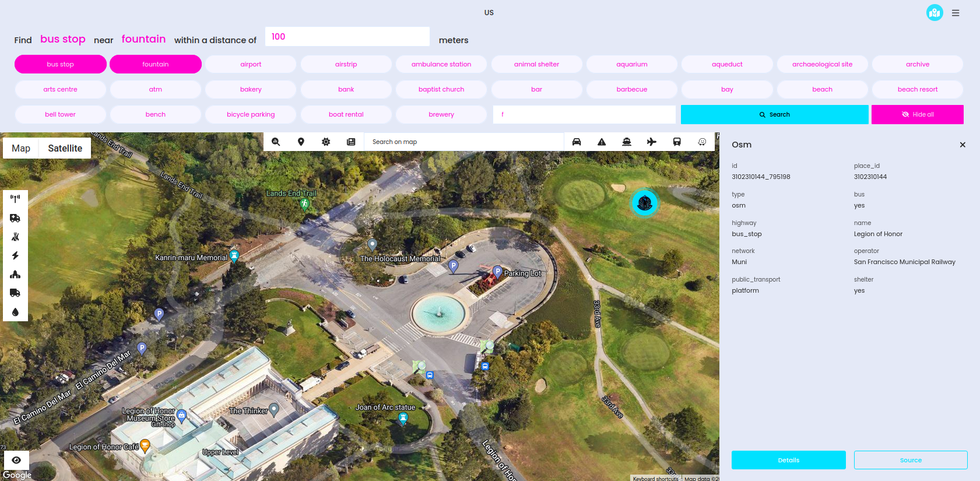Open Keyboard shortcuts link on map
The height and width of the screenshot is (481, 980).
coord(656,479)
